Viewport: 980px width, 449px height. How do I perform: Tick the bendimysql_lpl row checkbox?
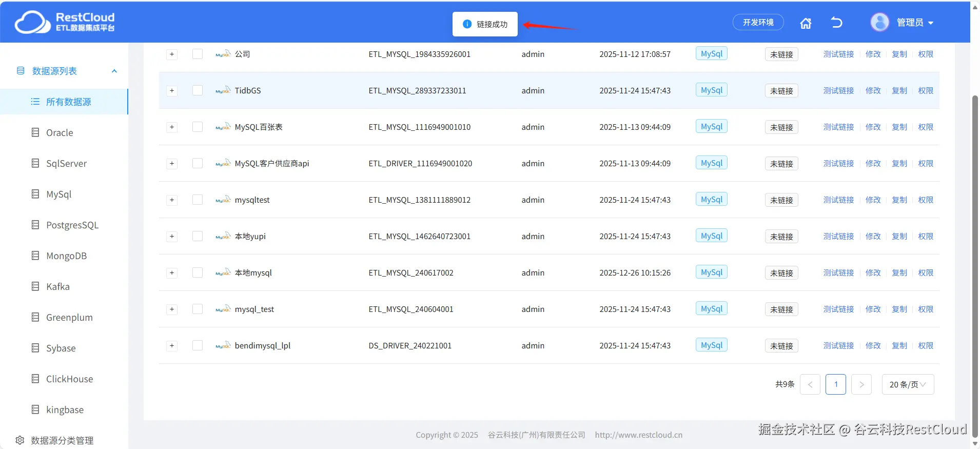(x=198, y=345)
